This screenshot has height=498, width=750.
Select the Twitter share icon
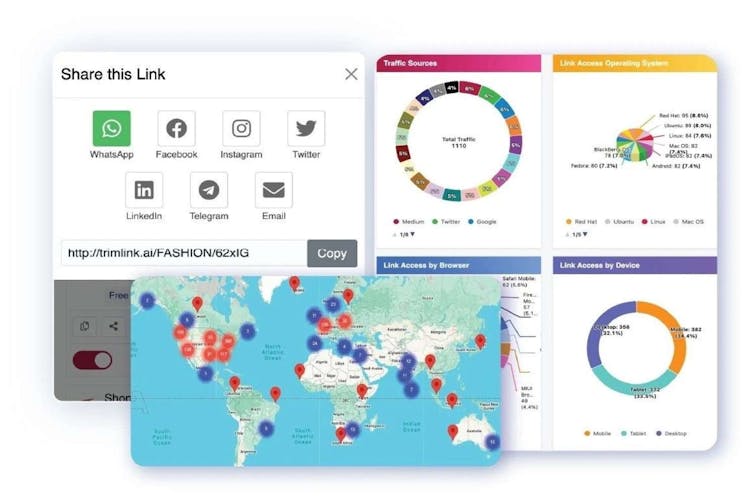tap(306, 129)
